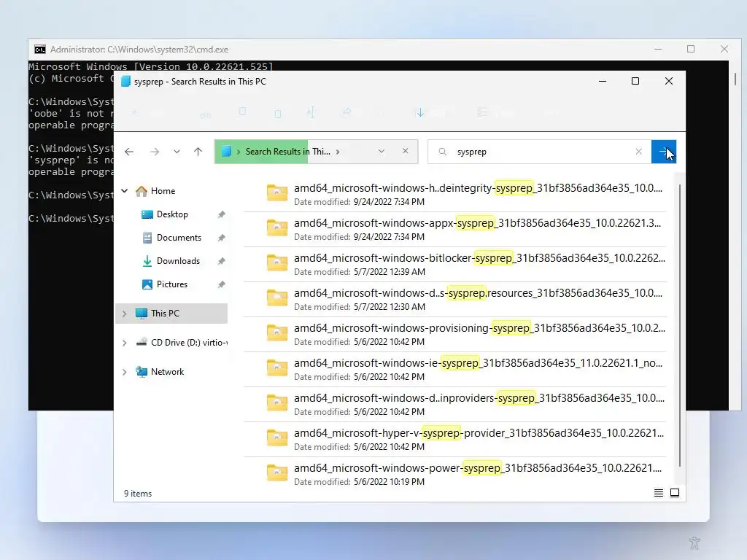The image size is (747, 560).
Task: Expand the chevron after Search Results breadcrumb
Action: click(338, 152)
